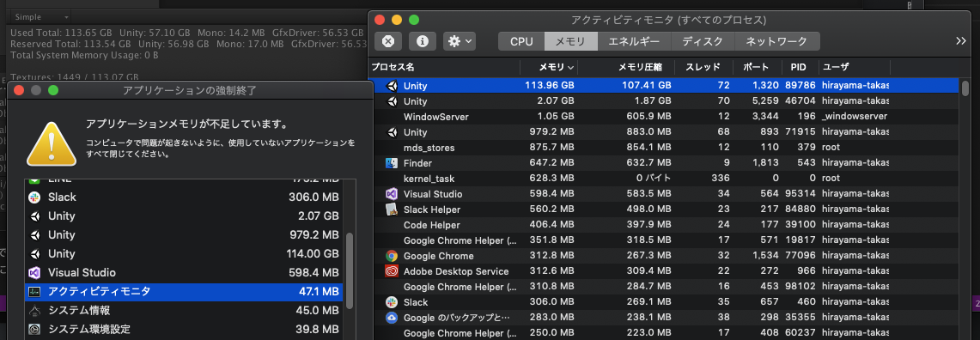The width and height of the screenshot is (980, 340).
Task: Select Slack icon in Force Quit list
Action: [x=35, y=197]
